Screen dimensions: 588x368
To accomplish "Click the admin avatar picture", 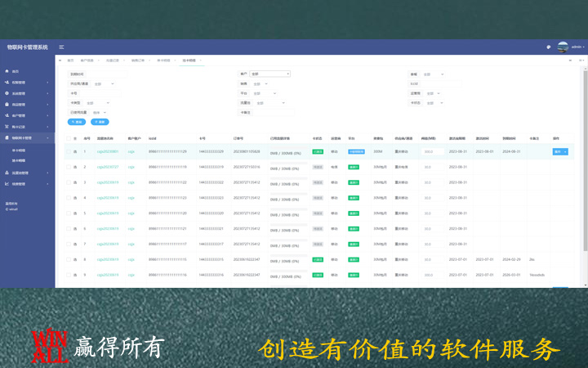I will tap(563, 47).
